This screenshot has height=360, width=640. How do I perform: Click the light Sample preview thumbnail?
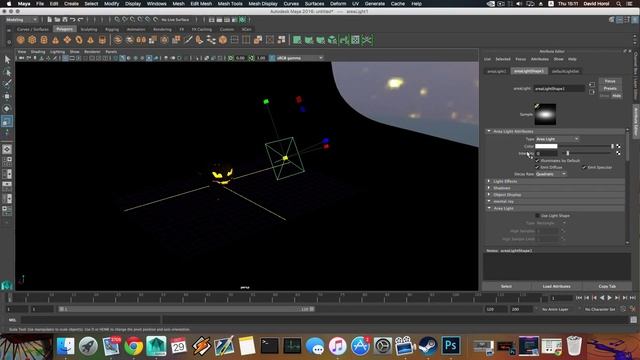(x=545, y=114)
